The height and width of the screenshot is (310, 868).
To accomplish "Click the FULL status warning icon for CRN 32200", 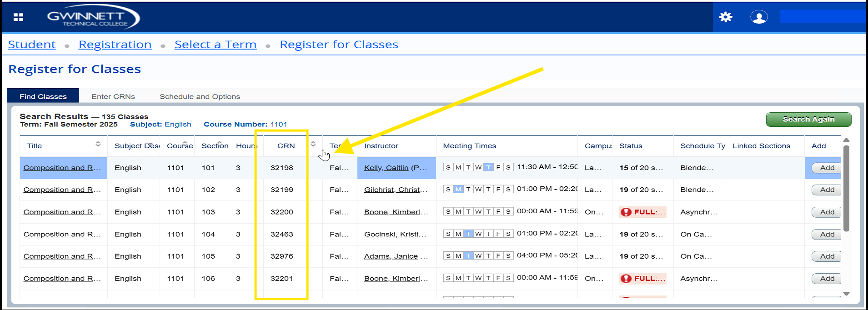I will pos(626,212).
